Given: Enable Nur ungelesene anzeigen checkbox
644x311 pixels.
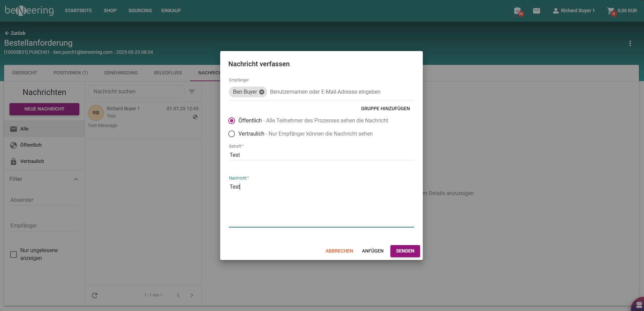Looking at the screenshot, I should click(x=14, y=255).
